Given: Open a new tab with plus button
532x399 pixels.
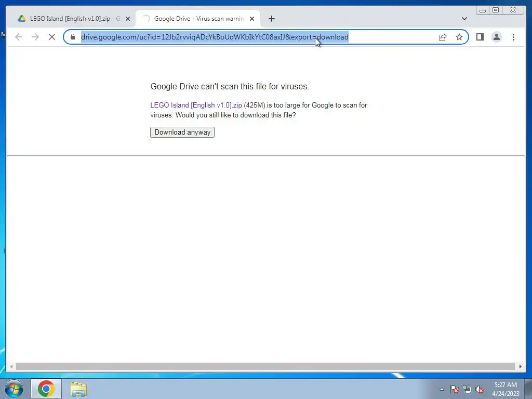Looking at the screenshot, I should 271,19.
